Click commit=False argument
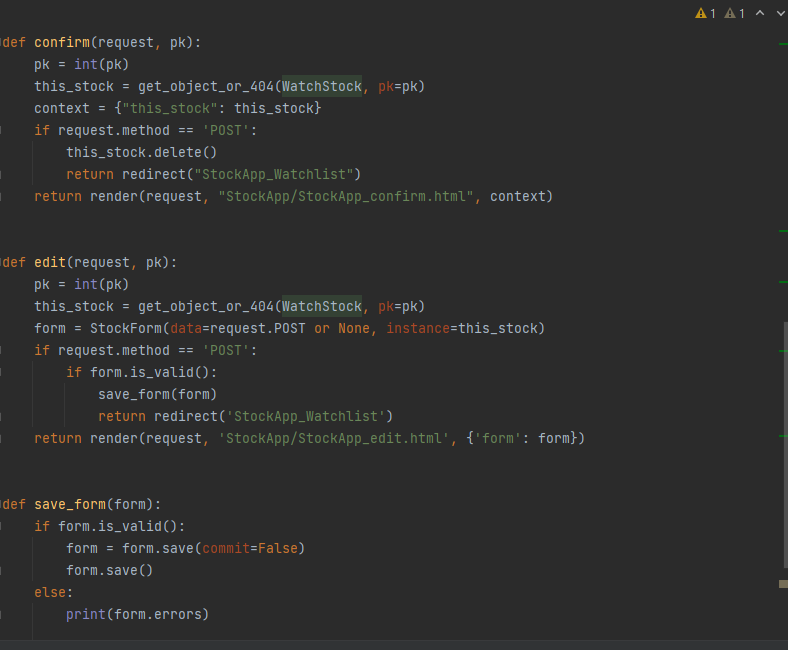Image resolution: width=788 pixels, height=650 pixels. click(x=250, y=548)
